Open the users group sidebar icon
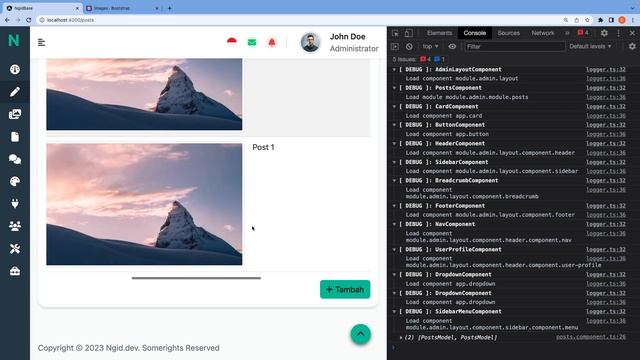 (15, 226)
